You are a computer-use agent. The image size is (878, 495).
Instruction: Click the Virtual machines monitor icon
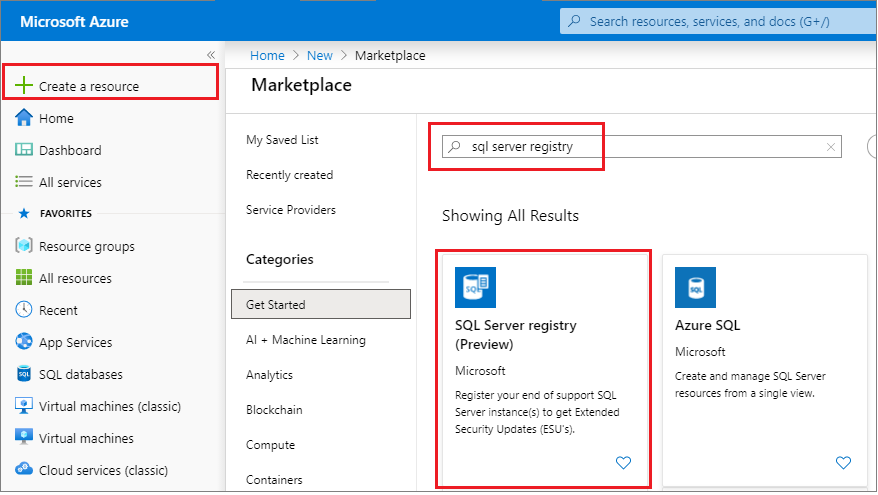tap(24, 437)
